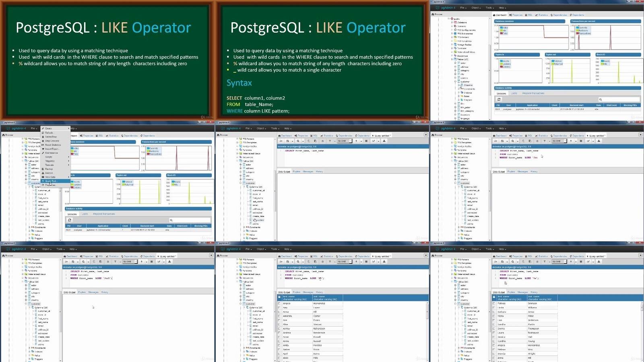Refresh Database activity in the top-right pgAdmin dashboard
Screen dimensions: 644x362
pyautogui.click(x=499, y=99)
